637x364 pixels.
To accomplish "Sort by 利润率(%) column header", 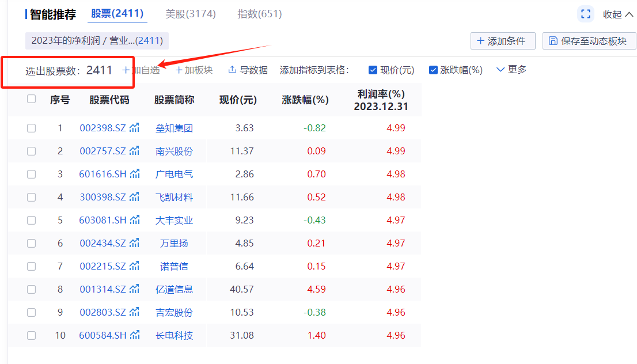I will click(x=381, y=100).
